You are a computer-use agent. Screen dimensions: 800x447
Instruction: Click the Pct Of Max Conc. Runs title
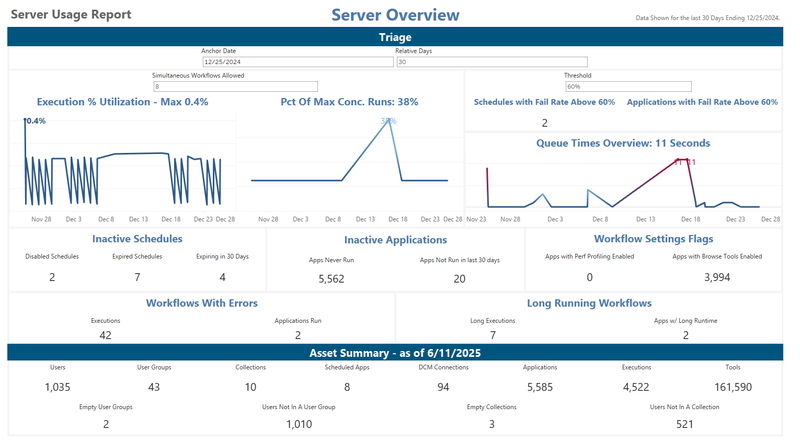(x=349, y=102)
